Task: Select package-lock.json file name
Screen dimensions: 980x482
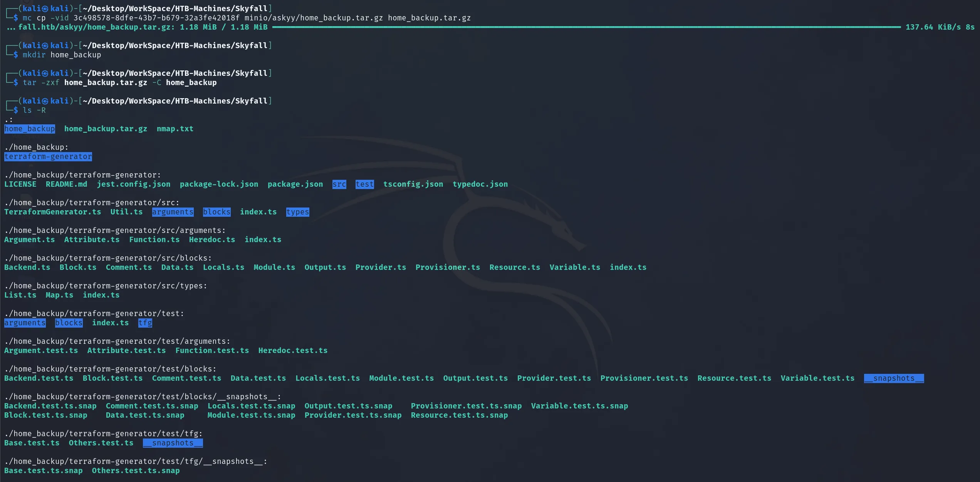Action: pos(219,184)
